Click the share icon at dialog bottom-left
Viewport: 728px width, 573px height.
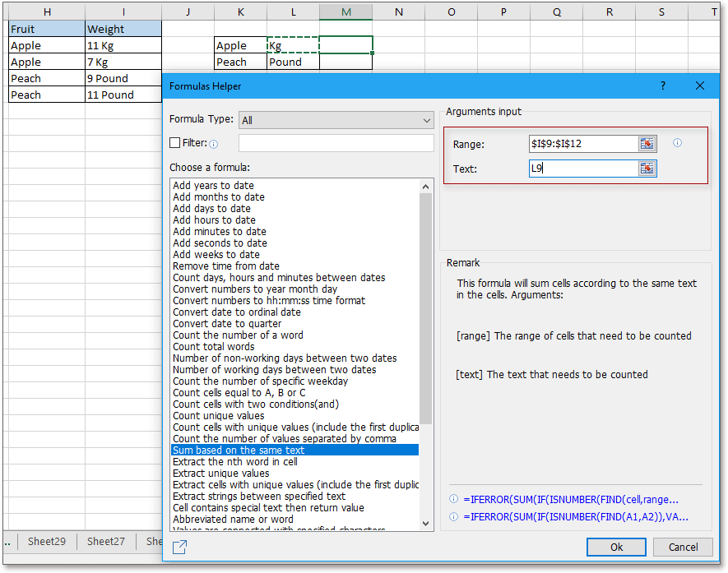(179, 548)
